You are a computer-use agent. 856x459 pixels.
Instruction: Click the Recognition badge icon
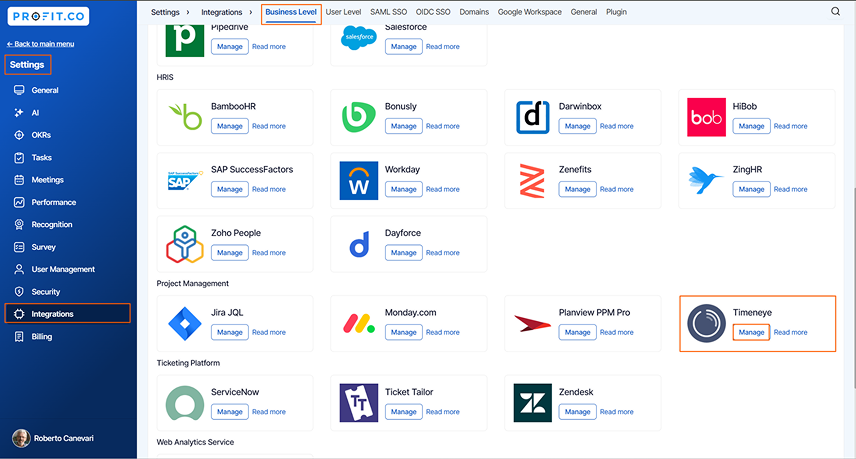[x=19, y=224]
